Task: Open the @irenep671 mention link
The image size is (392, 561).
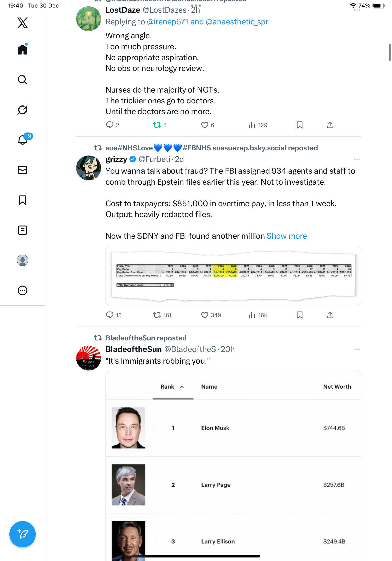Action: pyautogui.click(x=167, y=22)
